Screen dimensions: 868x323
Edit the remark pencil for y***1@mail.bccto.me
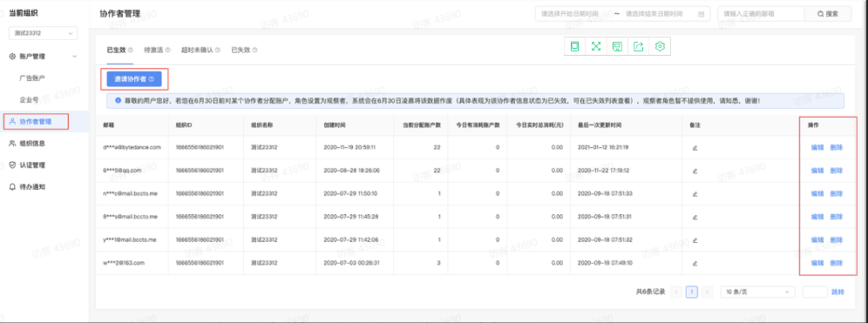pos(695,240)
